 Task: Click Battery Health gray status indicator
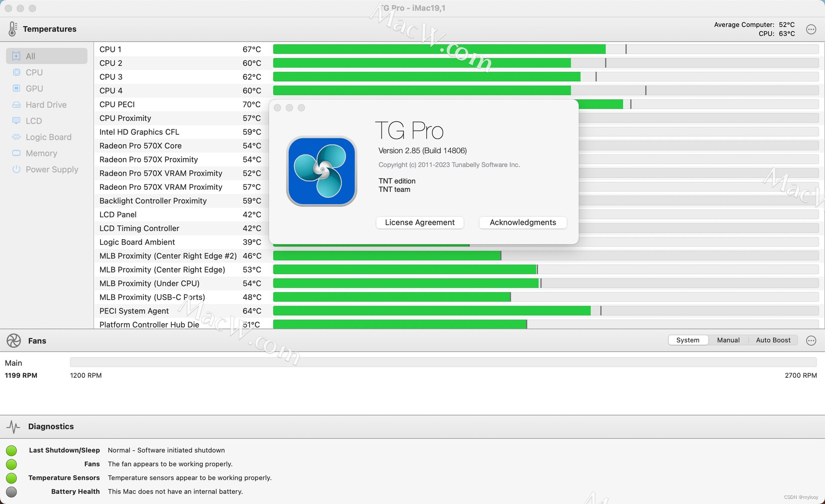pyautogui.click(x=12, y=492)
